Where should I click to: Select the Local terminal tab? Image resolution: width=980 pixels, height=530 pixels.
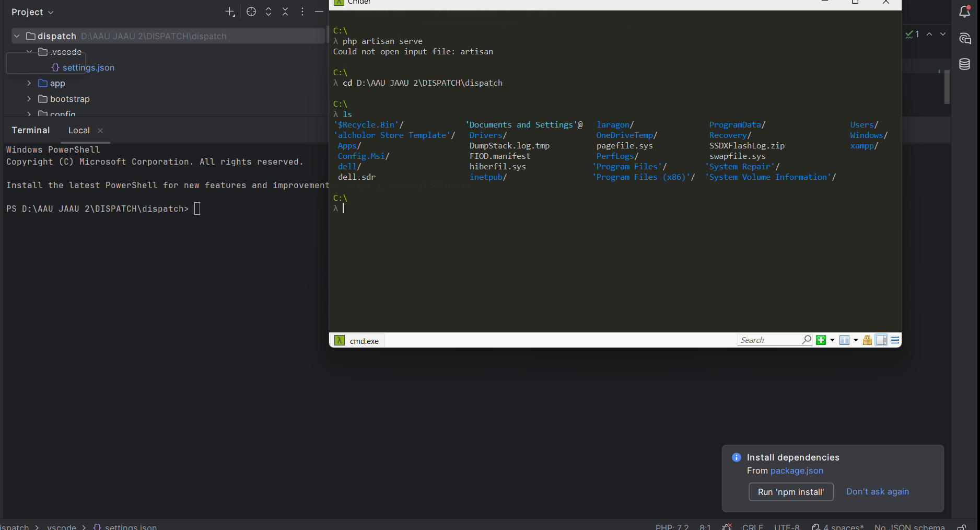point(79,130)
